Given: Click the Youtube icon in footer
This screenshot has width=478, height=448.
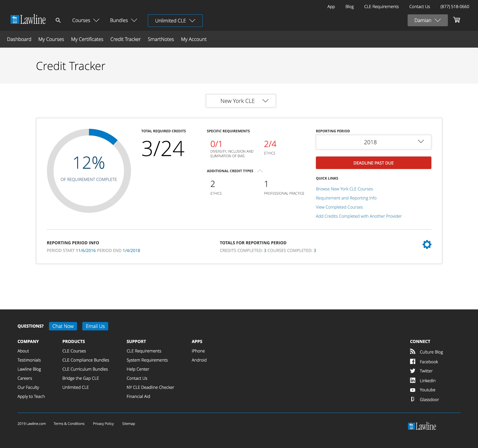Looking at the screenshot, I should pos(413,390).
